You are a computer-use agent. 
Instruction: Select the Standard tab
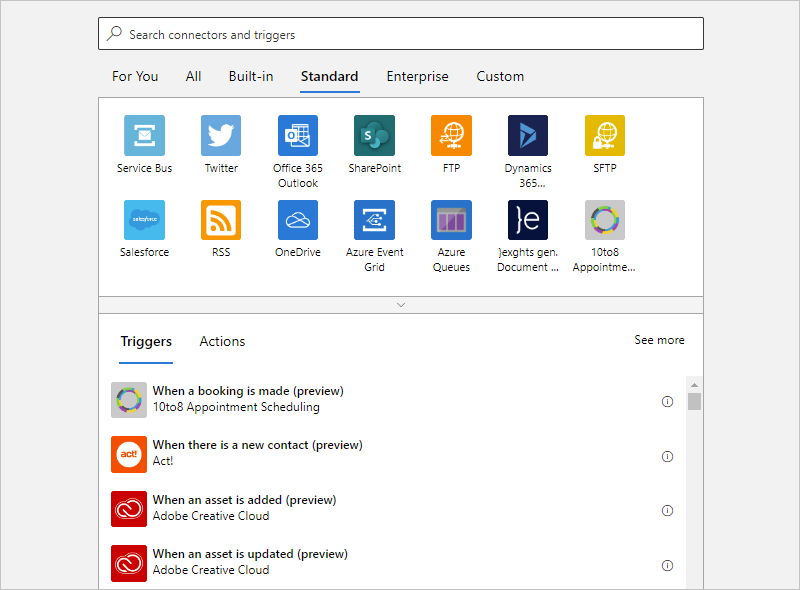tap(330, 77)
